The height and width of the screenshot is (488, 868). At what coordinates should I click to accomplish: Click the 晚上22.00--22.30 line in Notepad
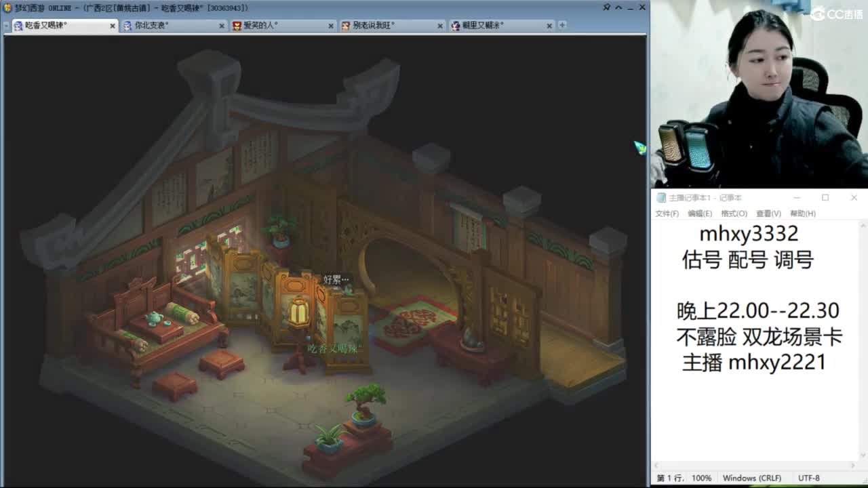tap(758, 310)
